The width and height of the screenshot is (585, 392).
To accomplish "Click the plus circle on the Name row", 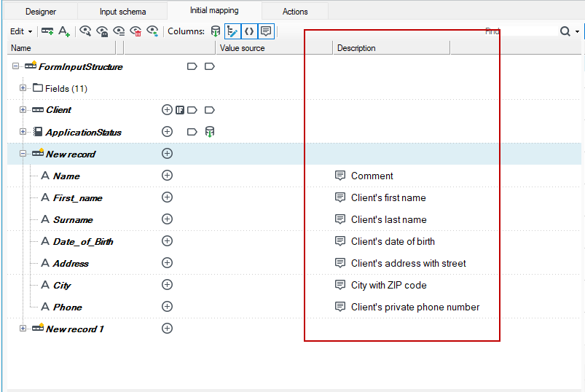I will tap(167, 176).
